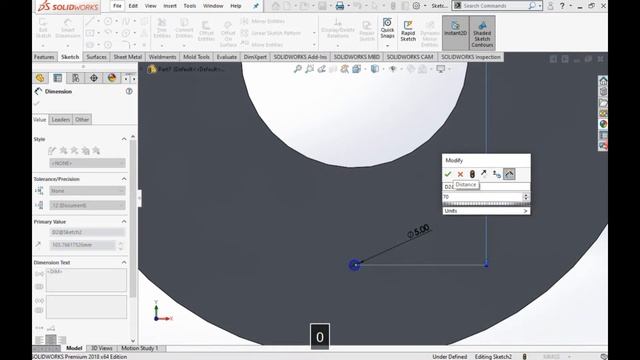Click Zoom to Fit icon in view toolbar
Viewport: 640px width, 360px height.
(298, 69)
